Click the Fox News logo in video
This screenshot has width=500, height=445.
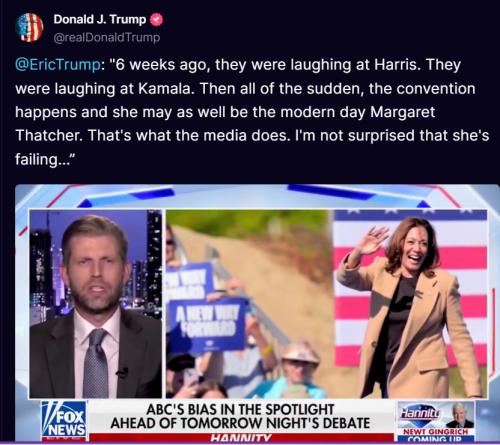(66, 421)
